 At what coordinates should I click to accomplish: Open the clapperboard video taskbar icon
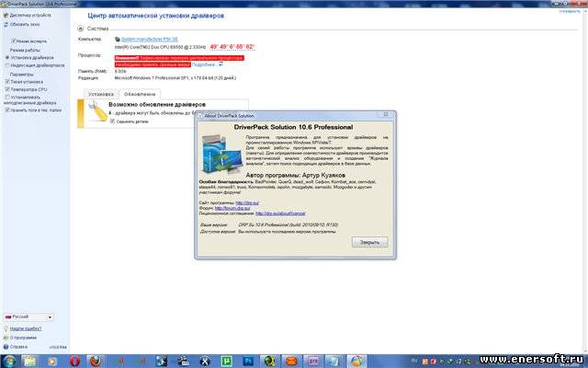pos(184,362)
